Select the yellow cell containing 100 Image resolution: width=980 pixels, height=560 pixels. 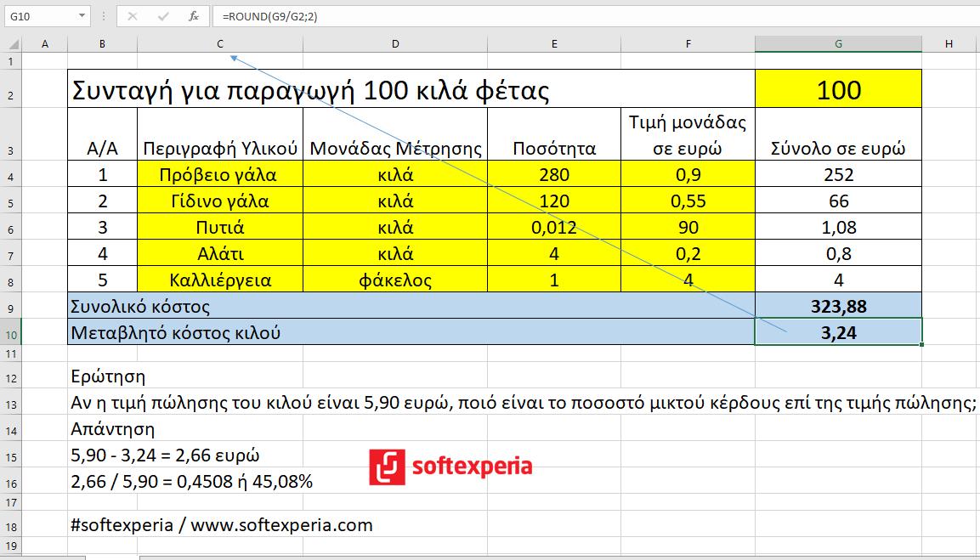pos(838,89)
